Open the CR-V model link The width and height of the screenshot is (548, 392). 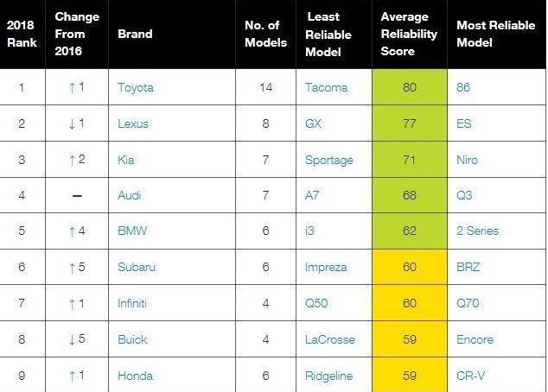[470, 376]
